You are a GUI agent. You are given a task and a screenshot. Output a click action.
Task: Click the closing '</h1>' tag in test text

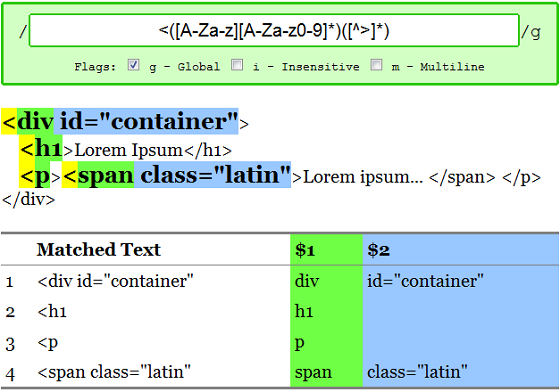208,150
